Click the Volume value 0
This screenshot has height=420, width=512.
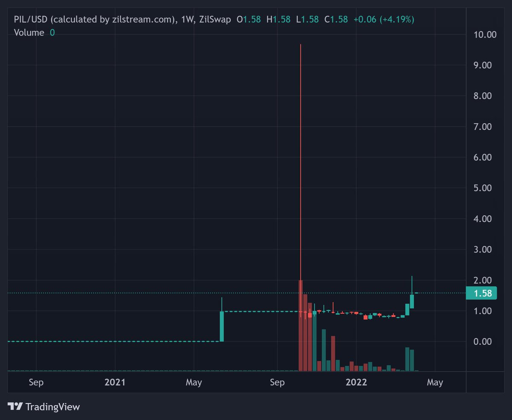(52, 32)
